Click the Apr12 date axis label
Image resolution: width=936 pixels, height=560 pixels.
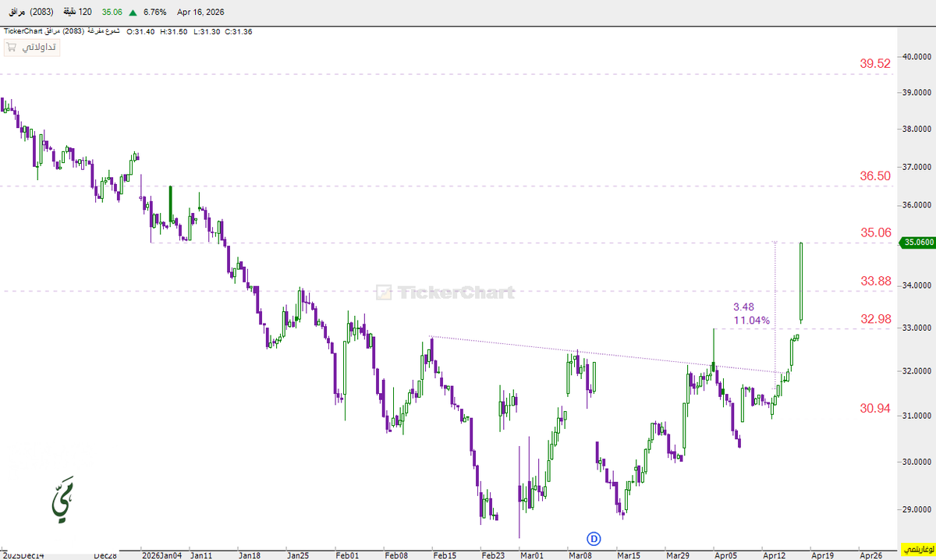[x=774, y=555]
